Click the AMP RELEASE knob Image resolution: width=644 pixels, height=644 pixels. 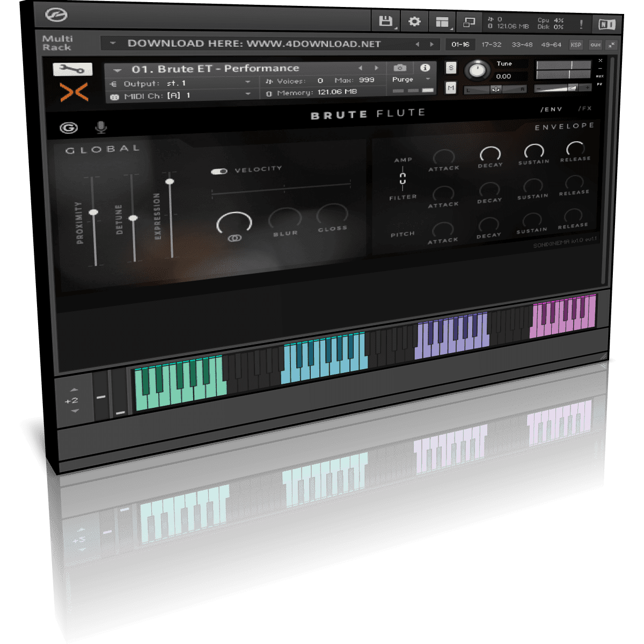575,148
